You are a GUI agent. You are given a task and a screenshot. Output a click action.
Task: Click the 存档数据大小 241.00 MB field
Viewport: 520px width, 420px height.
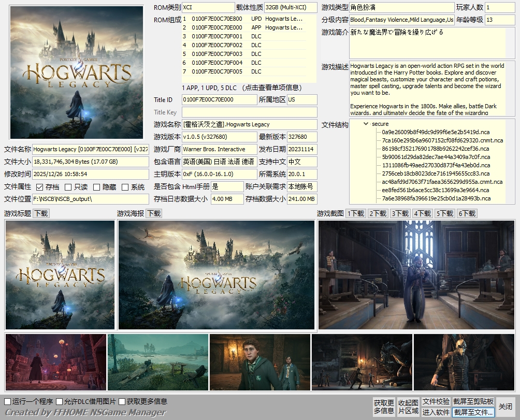302,199
